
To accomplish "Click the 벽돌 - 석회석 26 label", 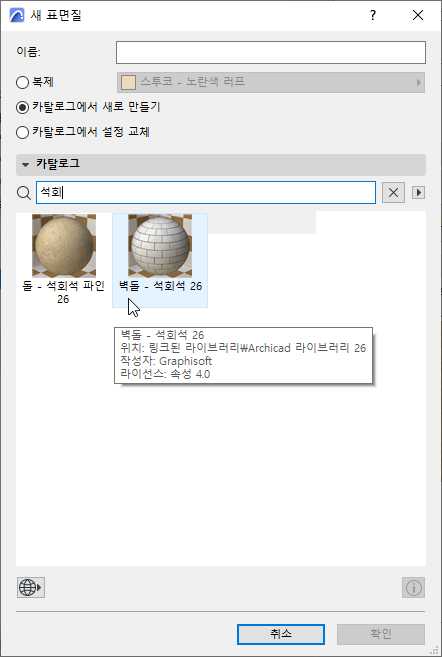I will 160,286.
